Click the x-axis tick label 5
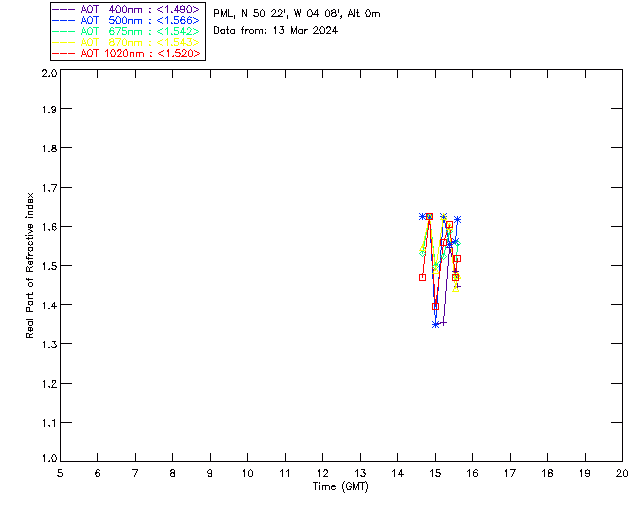 point(60,473)
